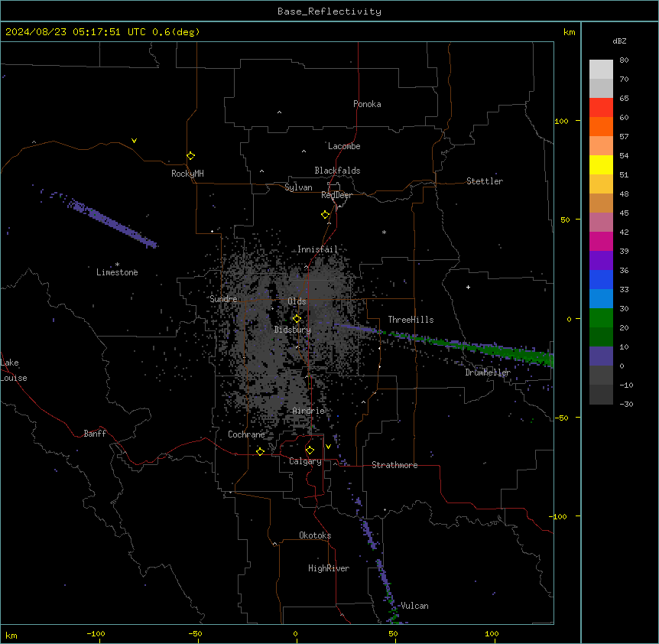Click the Limestone label
Screen dimensions: 659x644
click(117, 272)
